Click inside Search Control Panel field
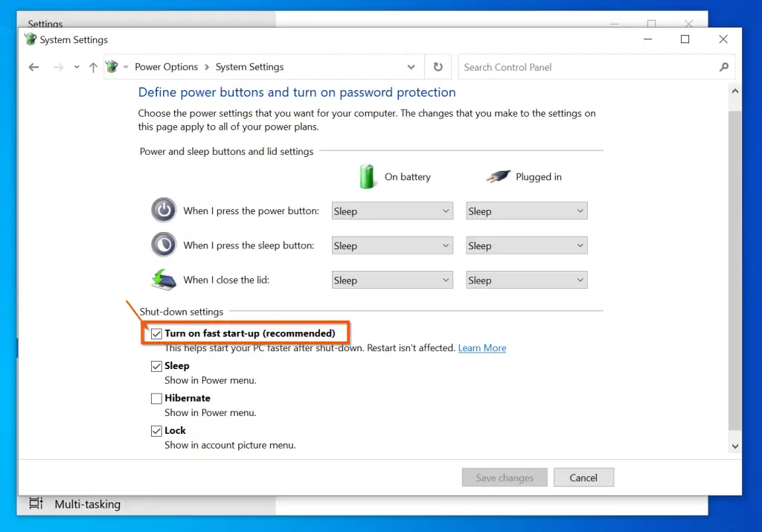The height and width of the screenshot is (532, 762). 588,67
